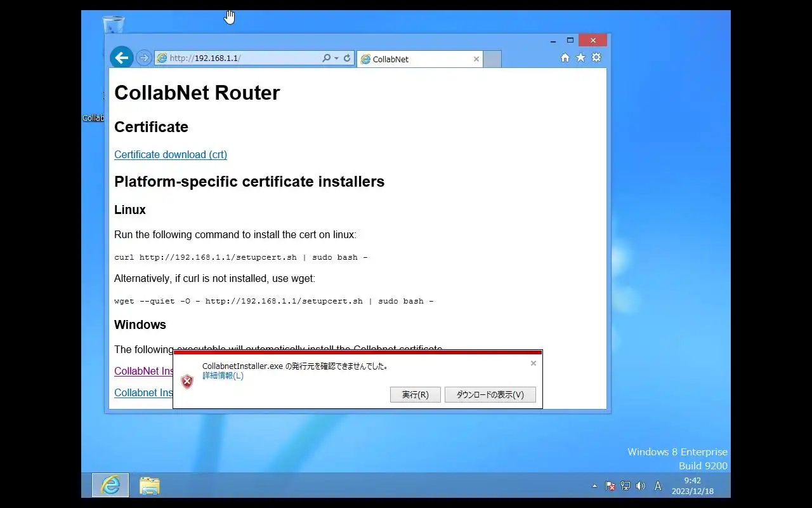Open Certificate download (crt) link

point(171,154)
